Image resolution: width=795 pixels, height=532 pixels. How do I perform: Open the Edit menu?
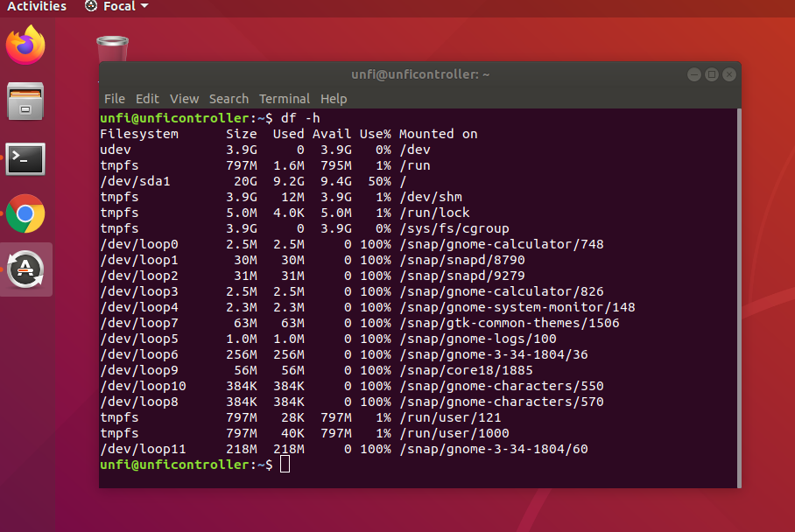147,99
